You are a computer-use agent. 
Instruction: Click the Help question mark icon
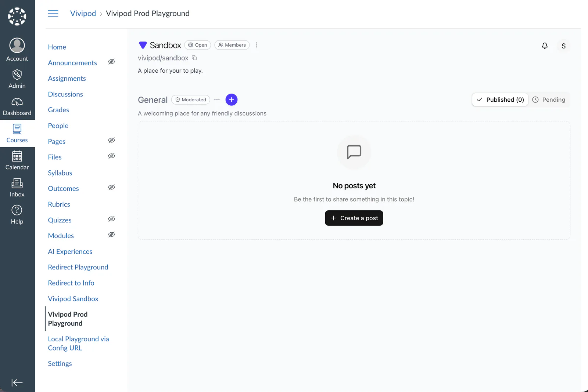[x=17, y=210]
